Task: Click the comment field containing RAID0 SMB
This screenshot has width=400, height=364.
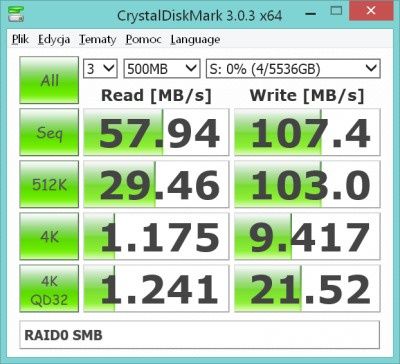Action: coord(199,335)
